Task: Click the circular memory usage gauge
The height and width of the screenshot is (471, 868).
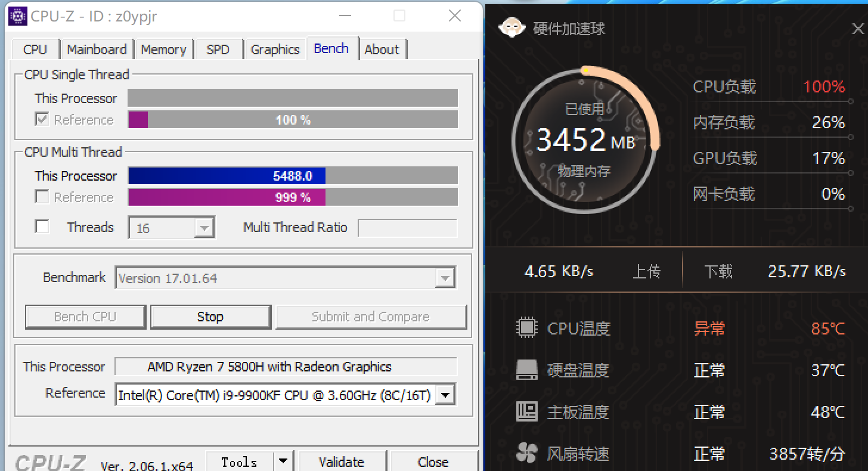Action: [x=585, y=140]
